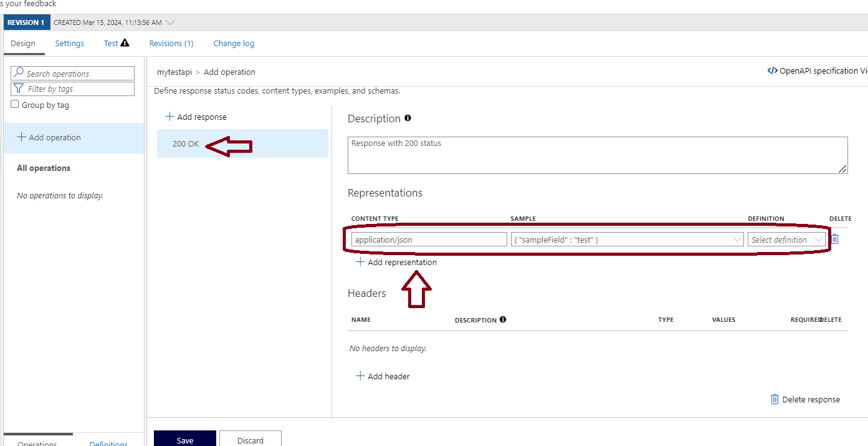This screenshot has height=446, width=868.
Task: Open the Select definition dropdown
Action: (786, 240)
